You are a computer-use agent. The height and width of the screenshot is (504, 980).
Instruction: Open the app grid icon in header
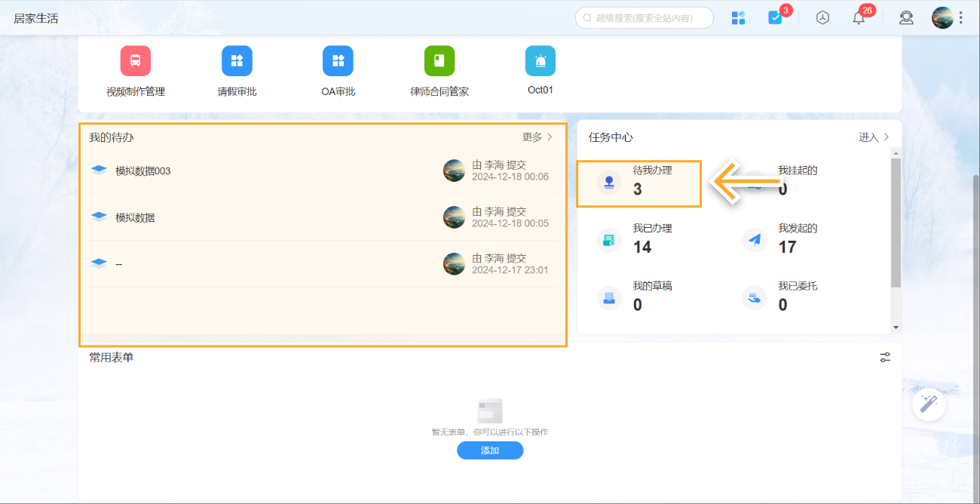point(739,18)
